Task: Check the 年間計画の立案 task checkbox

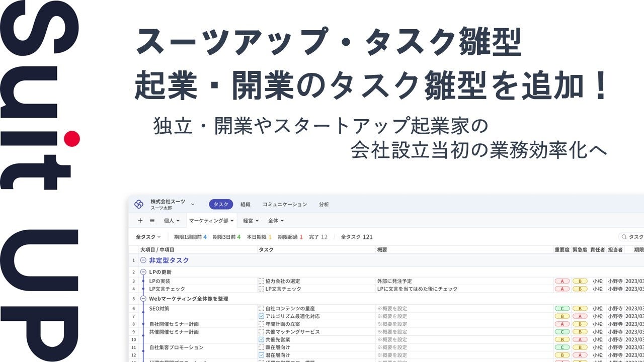Action: [261, 324]
